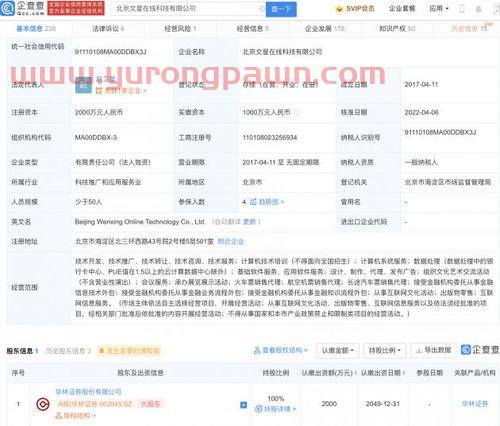Click the blue square icon in the shareholder row

(244, 405)
